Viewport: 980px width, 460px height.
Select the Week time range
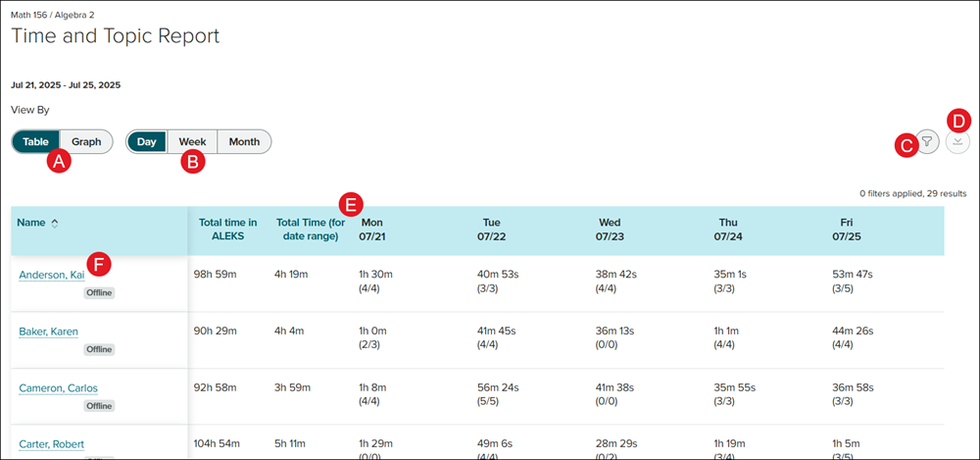192,141
